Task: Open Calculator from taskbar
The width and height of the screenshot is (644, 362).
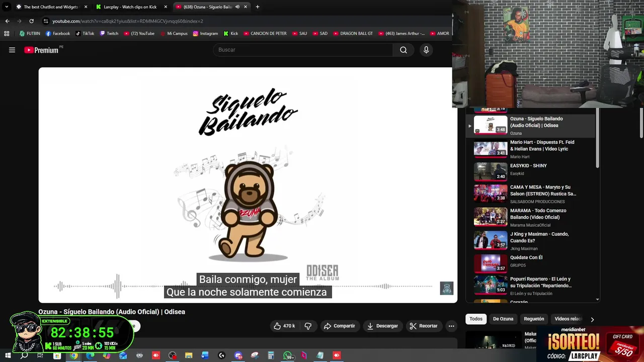Action: (x=271, y=355)
